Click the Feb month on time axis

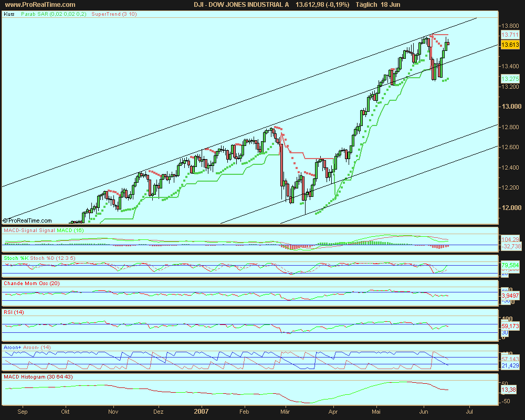pyautogui.click(x=244, y=412)
